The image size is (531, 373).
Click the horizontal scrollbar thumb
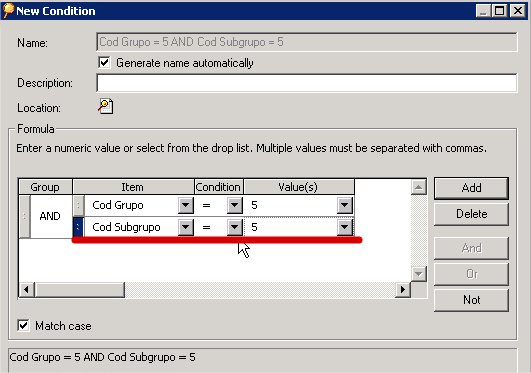pyautogui.click(x=80, y=290)
